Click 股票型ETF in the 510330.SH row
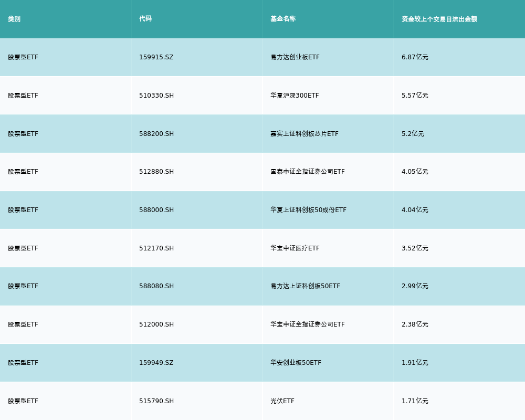The height and width of the screenshot is (420, 525). click(23, 96)
